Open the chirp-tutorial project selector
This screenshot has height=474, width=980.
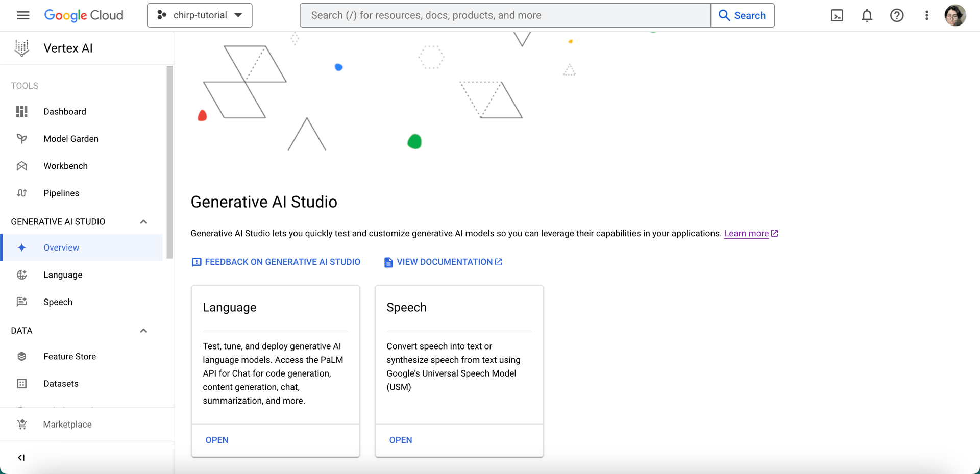tap(200, 15)
